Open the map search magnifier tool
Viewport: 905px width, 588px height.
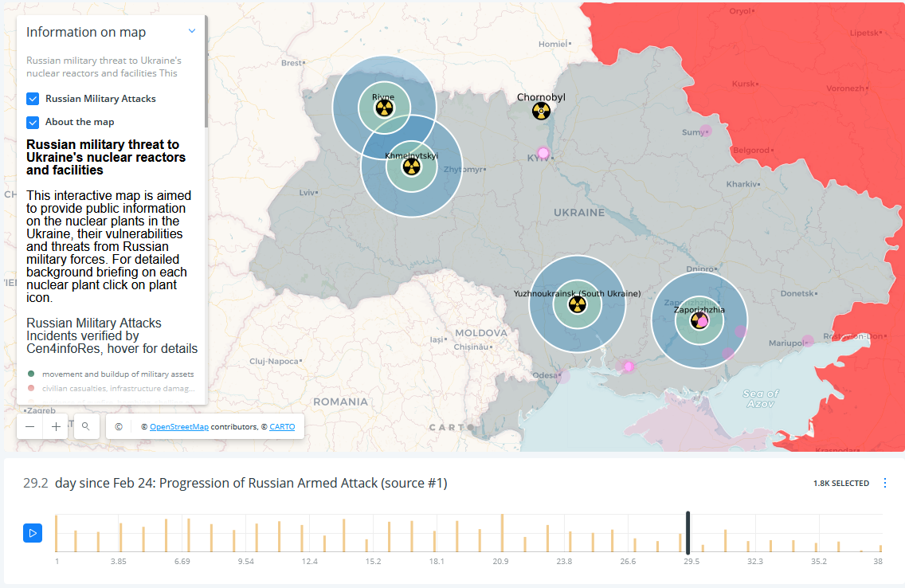86,427
